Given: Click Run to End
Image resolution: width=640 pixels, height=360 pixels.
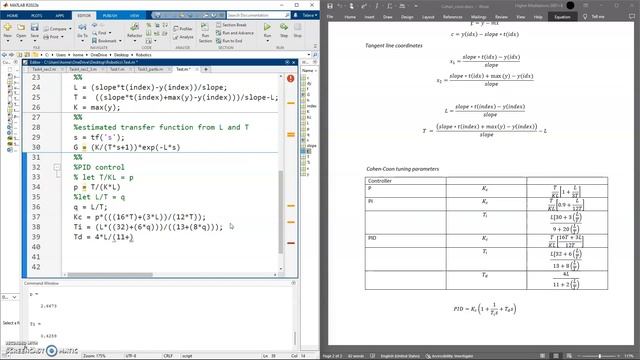Looking at the screenshot, I should tap(229, 41).
